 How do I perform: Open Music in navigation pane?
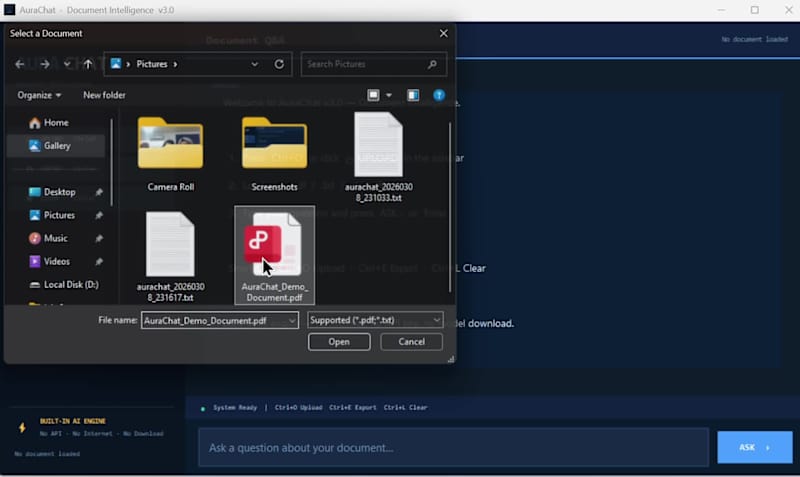tap(56, 238)
